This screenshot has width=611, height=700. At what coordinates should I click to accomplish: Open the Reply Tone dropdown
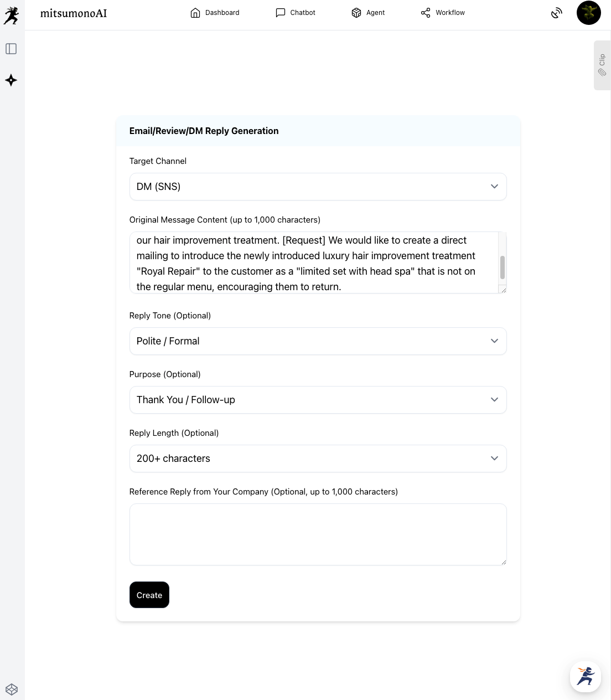point(318,341)
